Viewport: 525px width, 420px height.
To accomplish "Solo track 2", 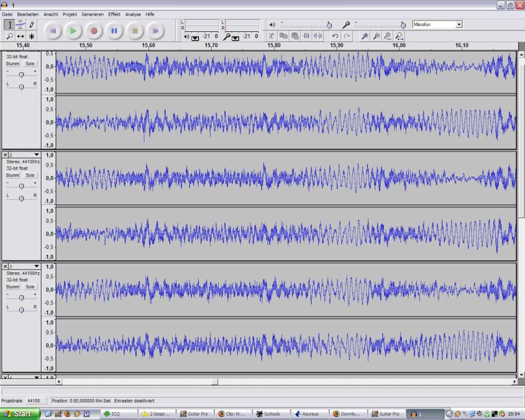I will point(30,175).
